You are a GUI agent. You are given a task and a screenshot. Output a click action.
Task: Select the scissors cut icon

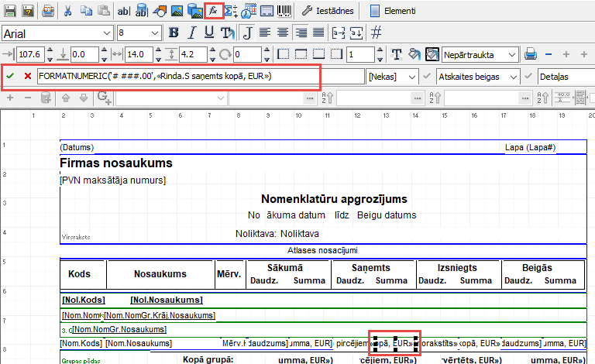tap(67, 12)
